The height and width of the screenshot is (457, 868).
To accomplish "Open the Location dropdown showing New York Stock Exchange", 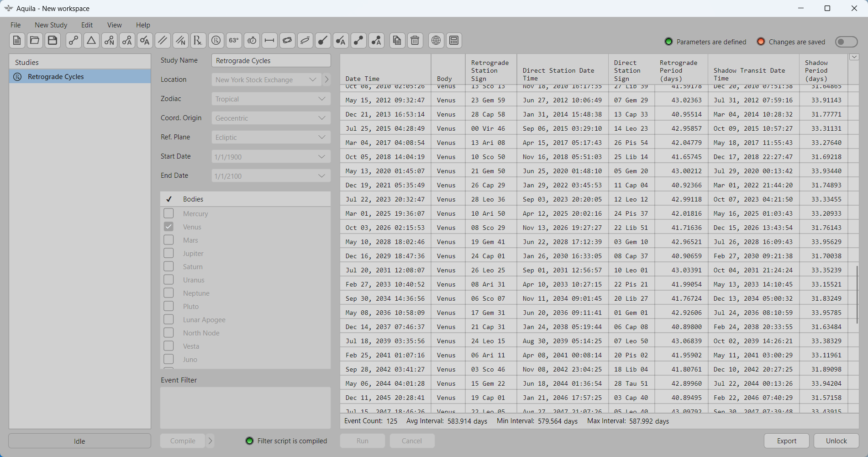I will point(266,80).
